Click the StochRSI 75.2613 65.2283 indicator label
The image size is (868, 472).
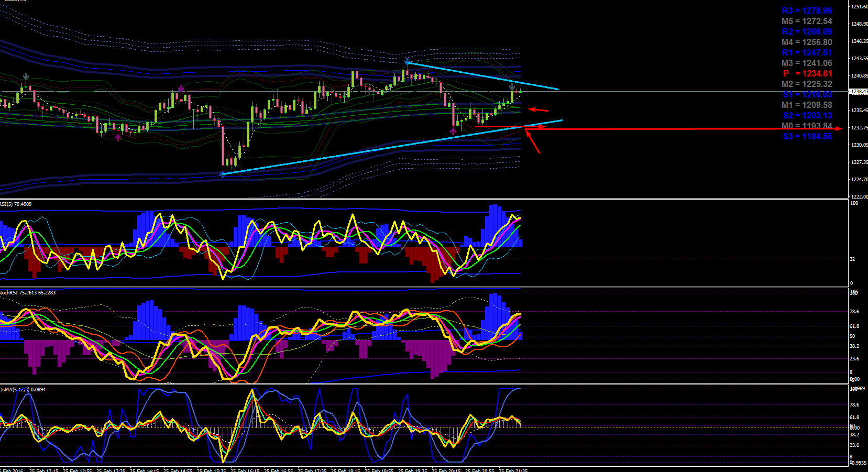coord(28,293)
